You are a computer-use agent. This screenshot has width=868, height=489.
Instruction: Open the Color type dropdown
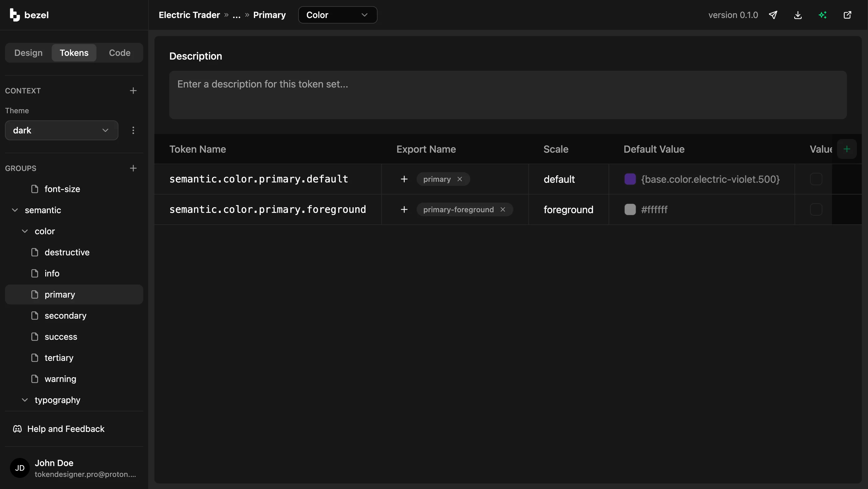coord(338,15)
